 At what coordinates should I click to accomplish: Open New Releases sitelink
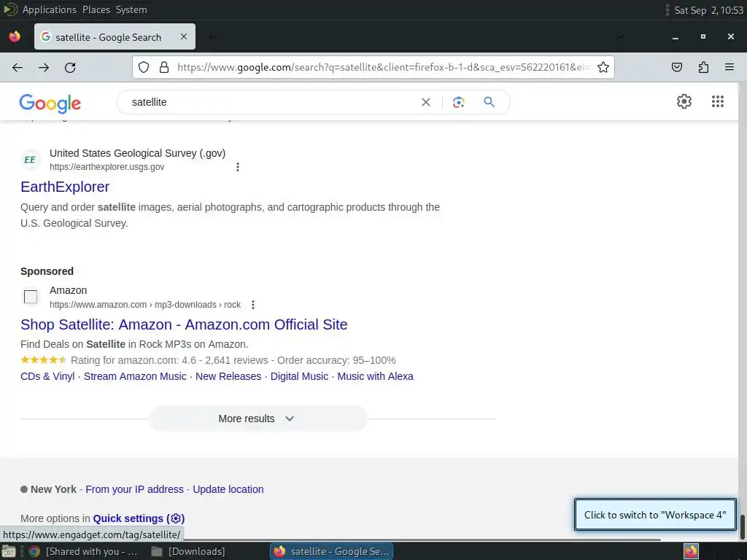[x=228, y=376]
